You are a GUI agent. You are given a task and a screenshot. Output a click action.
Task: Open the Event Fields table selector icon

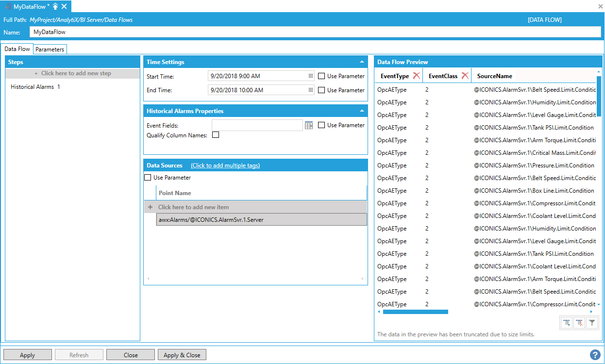point(309,125)
